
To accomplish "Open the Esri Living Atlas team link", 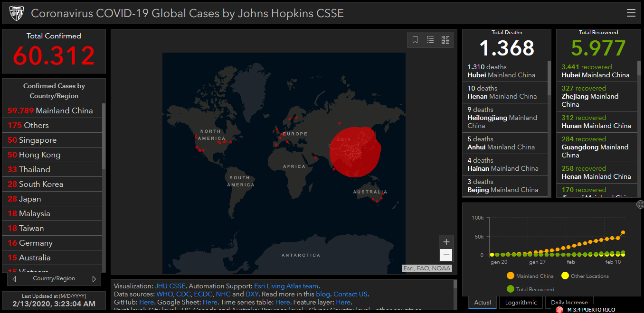I will pos(286,286).
